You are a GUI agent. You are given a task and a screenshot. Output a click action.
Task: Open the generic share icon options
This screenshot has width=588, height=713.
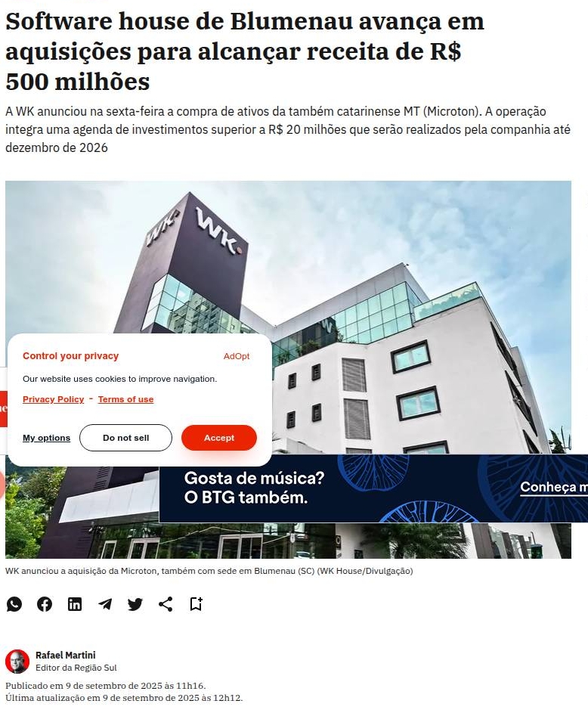(166, 604)
